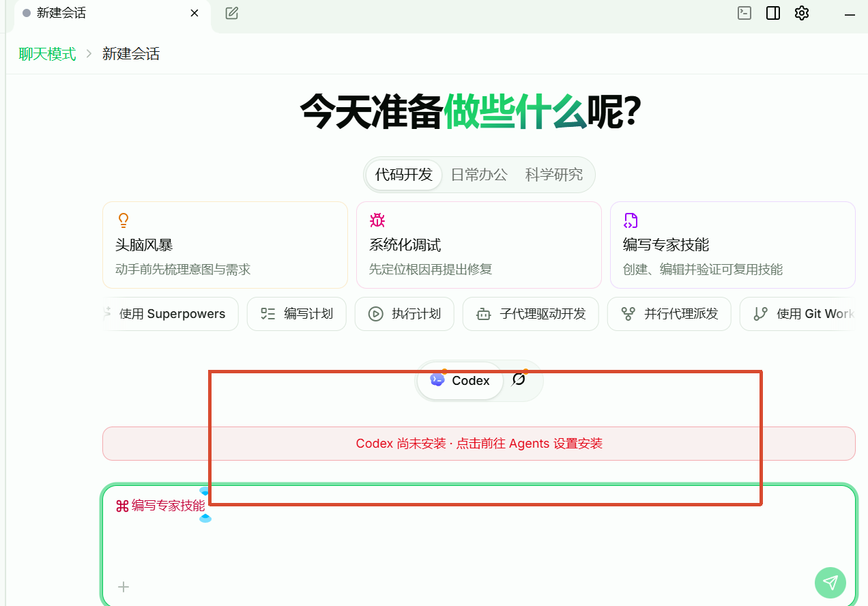Screen dimensions: 868x606
Task: Open the terminal panel icon
Action: click(744, 13)
